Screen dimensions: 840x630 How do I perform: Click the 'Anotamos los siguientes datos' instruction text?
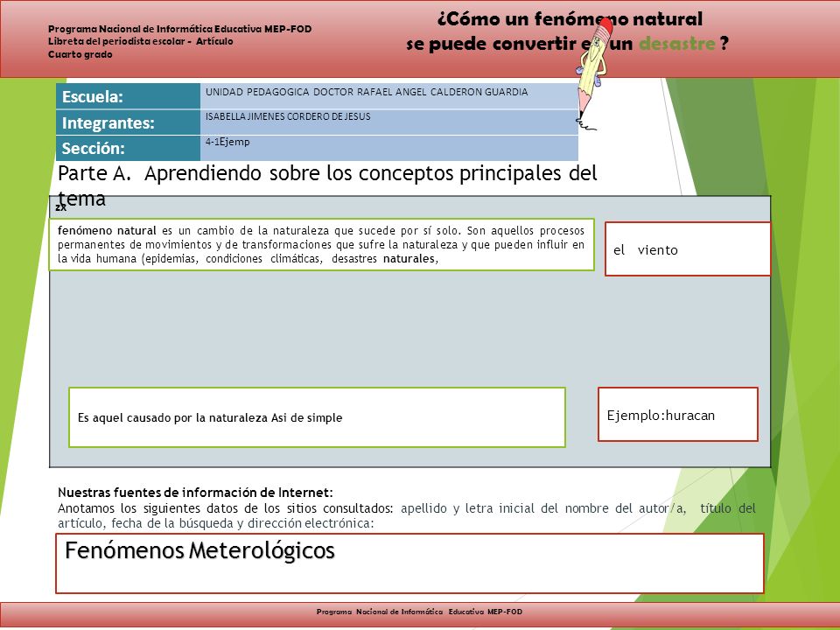click(406, 515)
